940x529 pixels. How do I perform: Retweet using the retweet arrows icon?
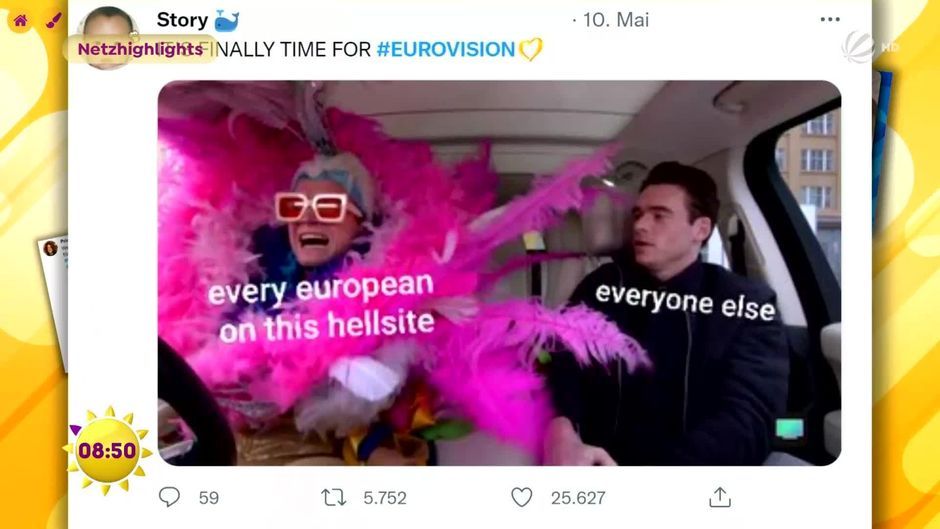(333, 497)
